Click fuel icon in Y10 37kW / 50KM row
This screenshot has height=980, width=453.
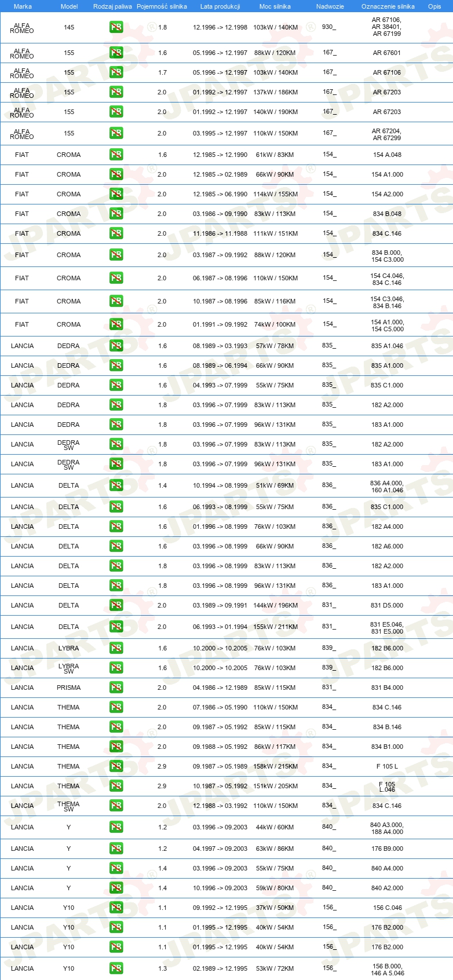pyautogui.click(x=116, y=908)
